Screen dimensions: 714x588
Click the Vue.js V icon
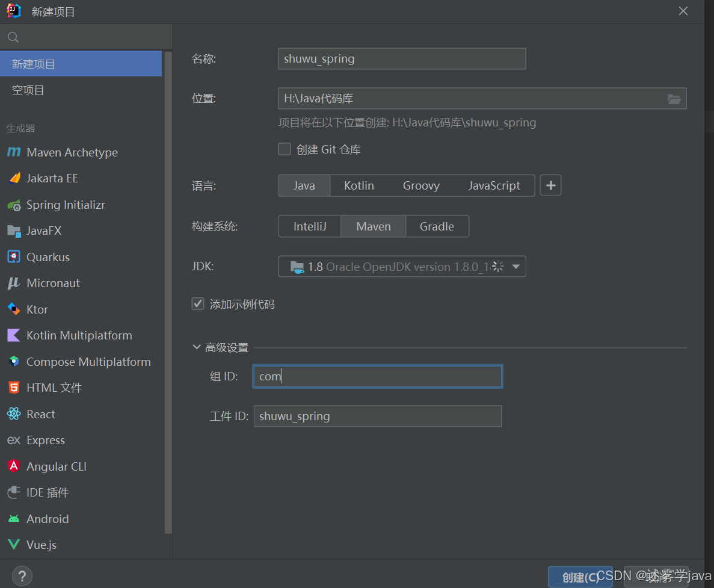click(14, 545)
